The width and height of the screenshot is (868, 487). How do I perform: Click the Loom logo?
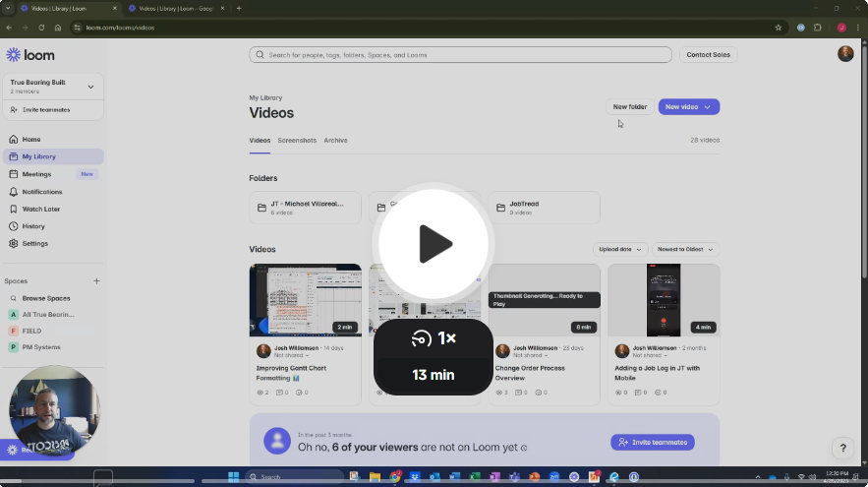click(x=30, y=55)
